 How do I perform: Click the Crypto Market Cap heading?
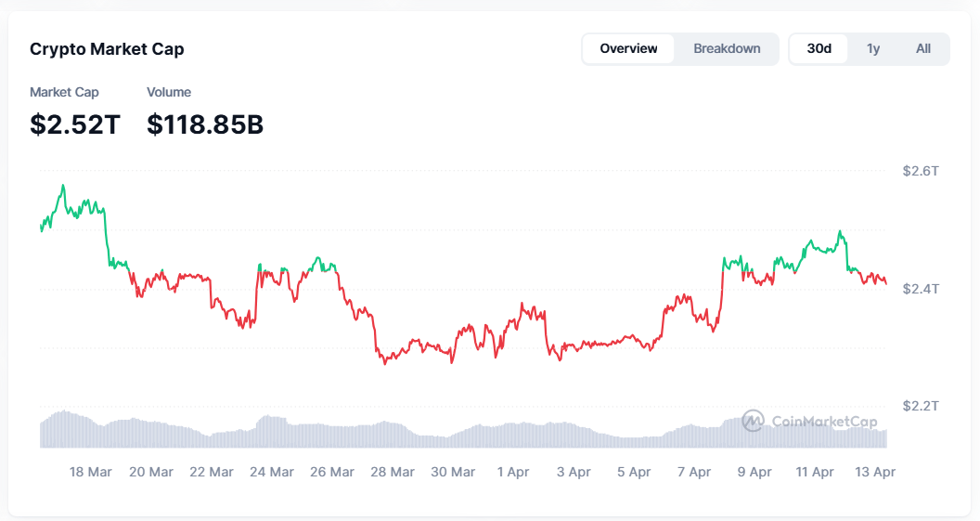click(x=107, y=49)
